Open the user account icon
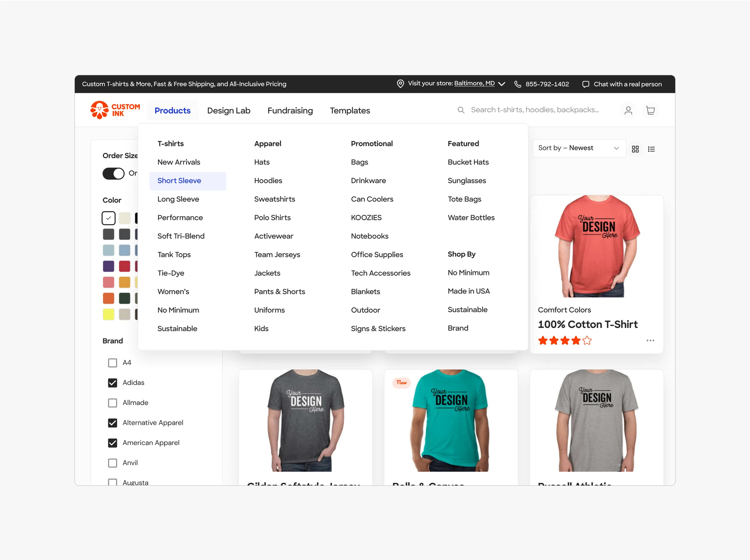750x560 pixels. click(x=628, y=111)
